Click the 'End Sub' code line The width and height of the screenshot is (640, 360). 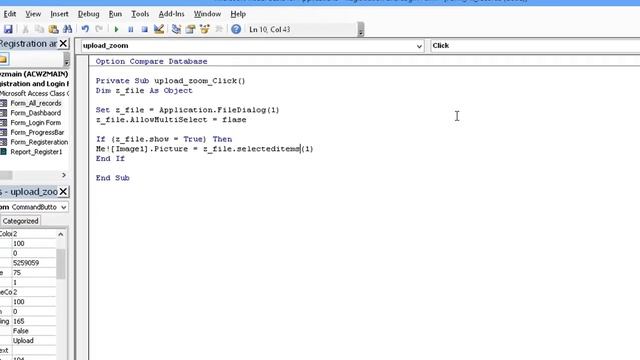(x=113, y=178)
